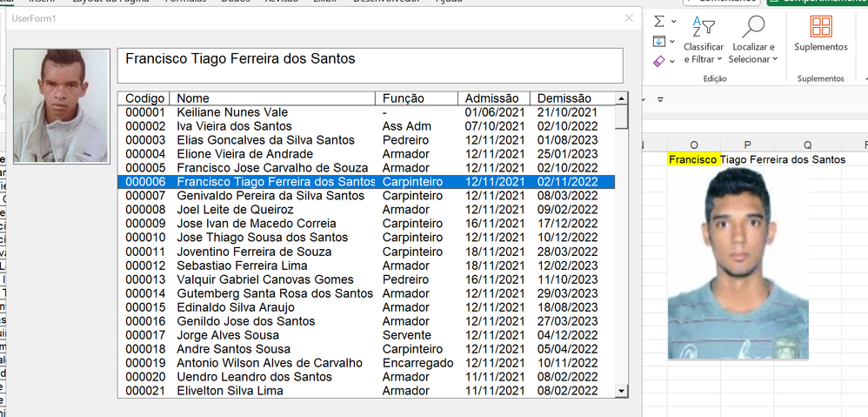Image resolution: width=868 pixels, height=417 pixels.
Task: Select row Joventino Ferreira de Souza
Action: pos(366,252)
